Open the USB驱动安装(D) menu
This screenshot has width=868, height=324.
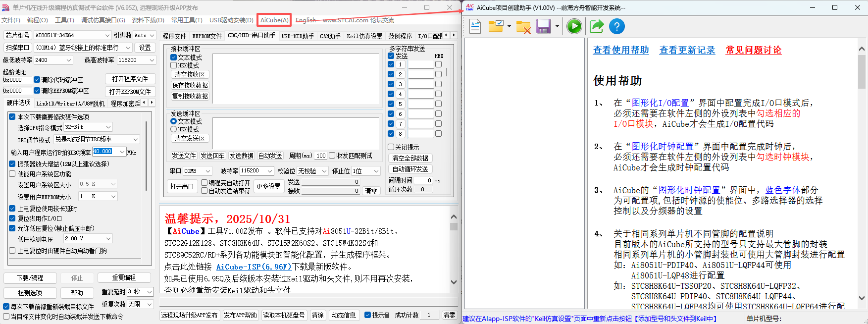pyautogui.click(x=231, y=20)
